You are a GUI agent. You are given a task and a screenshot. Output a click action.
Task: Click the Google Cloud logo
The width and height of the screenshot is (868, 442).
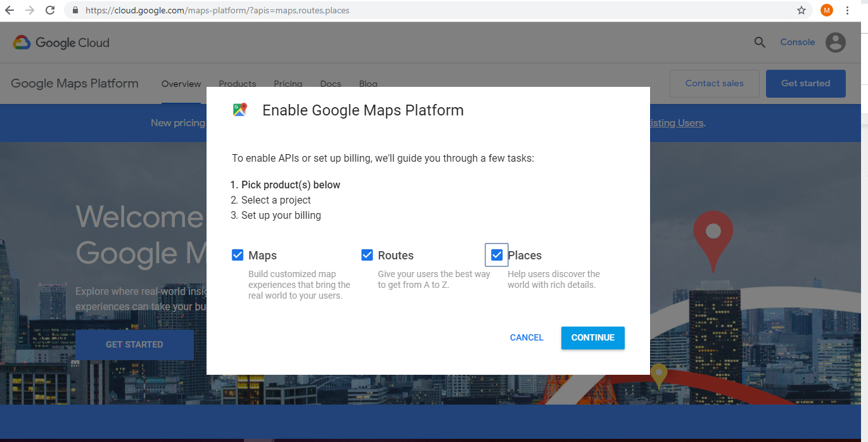(61, 42)
